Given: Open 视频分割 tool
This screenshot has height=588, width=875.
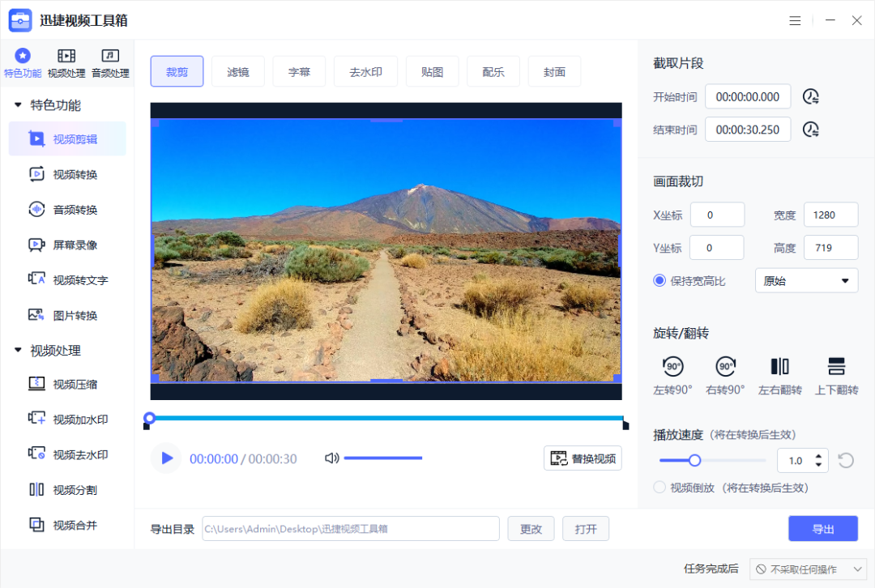Looking at the screenshot, I should click(x=67, y=490).
